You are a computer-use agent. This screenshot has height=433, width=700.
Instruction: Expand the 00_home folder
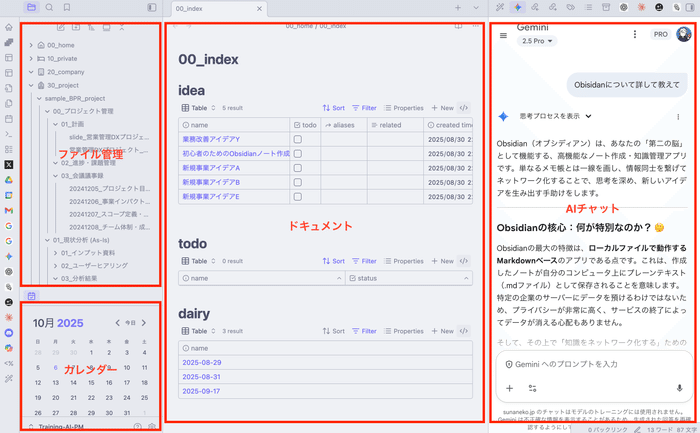click(31, 45)
